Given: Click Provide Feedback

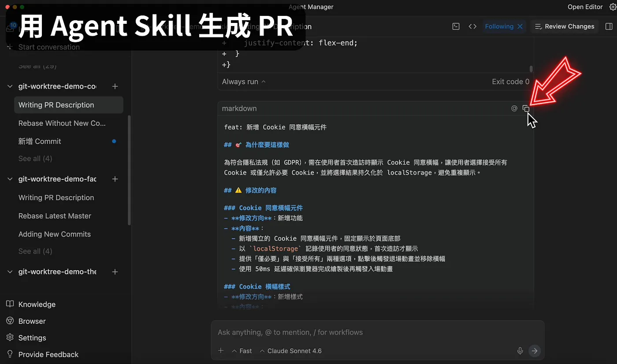Looking at the screenshot, I should point(48,354).
